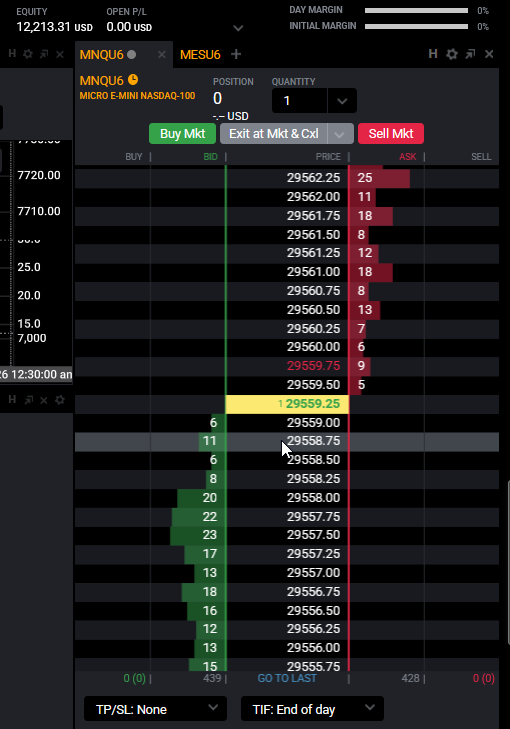Click the highlighted last price 29559.25
510x729 pixels.
[287, 404]
